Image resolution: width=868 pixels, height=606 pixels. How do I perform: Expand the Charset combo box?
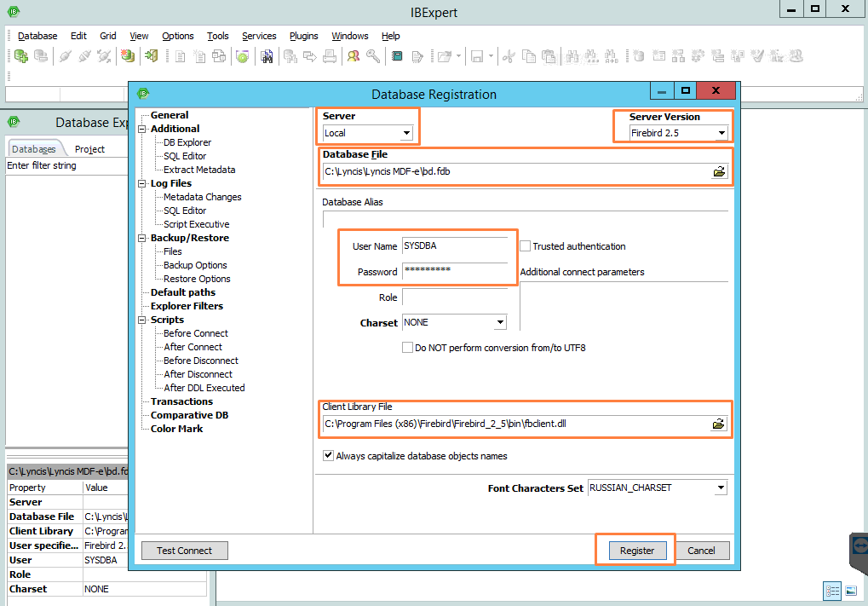(499, 323)
